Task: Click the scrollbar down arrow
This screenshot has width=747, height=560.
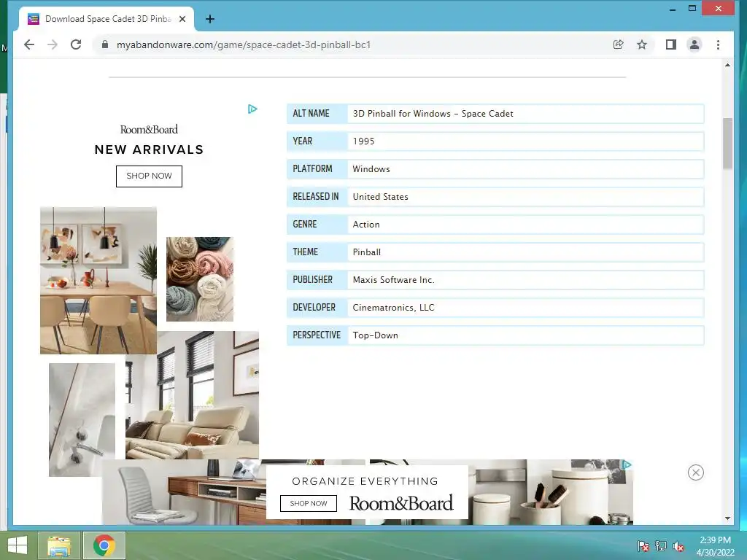Action: pyautogui.click(x=727, y=518)
